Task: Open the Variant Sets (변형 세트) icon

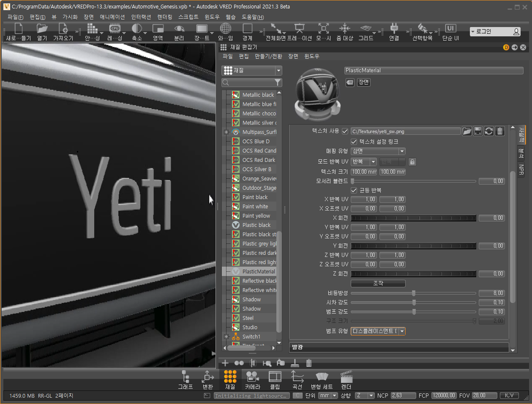Action: (x=322, y=377)
